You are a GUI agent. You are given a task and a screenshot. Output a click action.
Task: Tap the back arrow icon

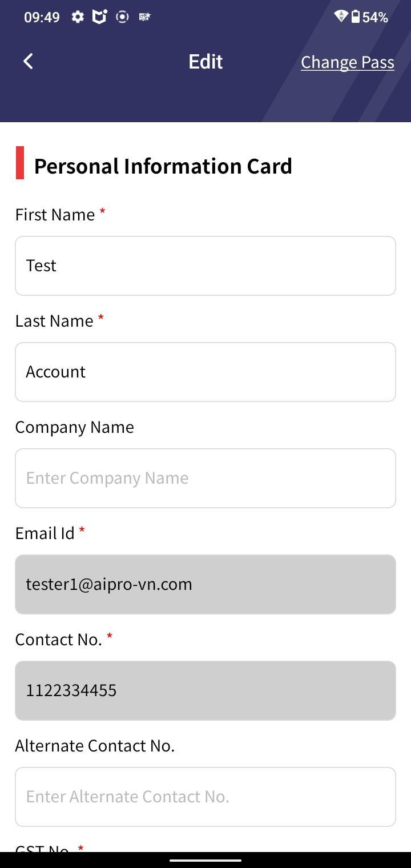click(28, 61)
